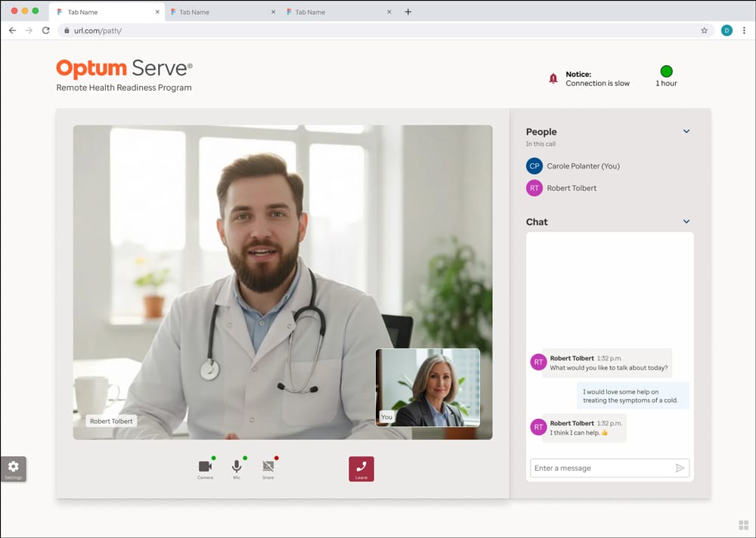Click Robert Tolbert's RT avatar in People
Viewport: 756px width, 538px height.
click(534, 188)
